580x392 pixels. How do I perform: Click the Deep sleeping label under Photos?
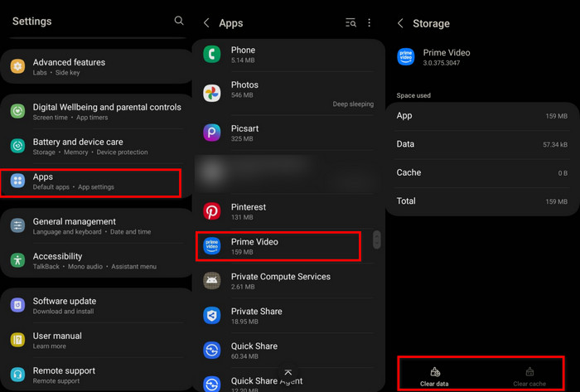[x=353, y=104]
